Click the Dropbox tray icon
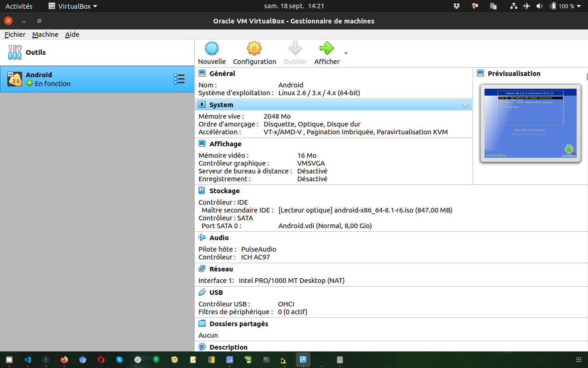 [x=457, y=6]
